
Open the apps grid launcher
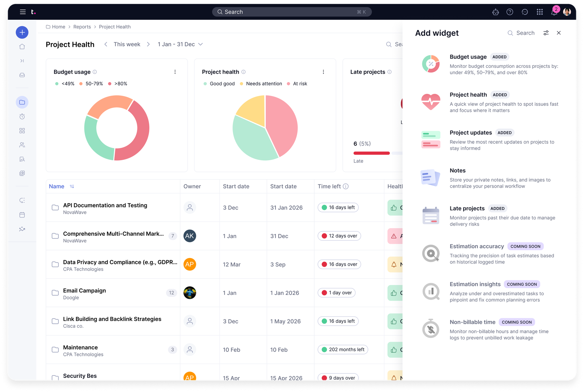[539, 12]
